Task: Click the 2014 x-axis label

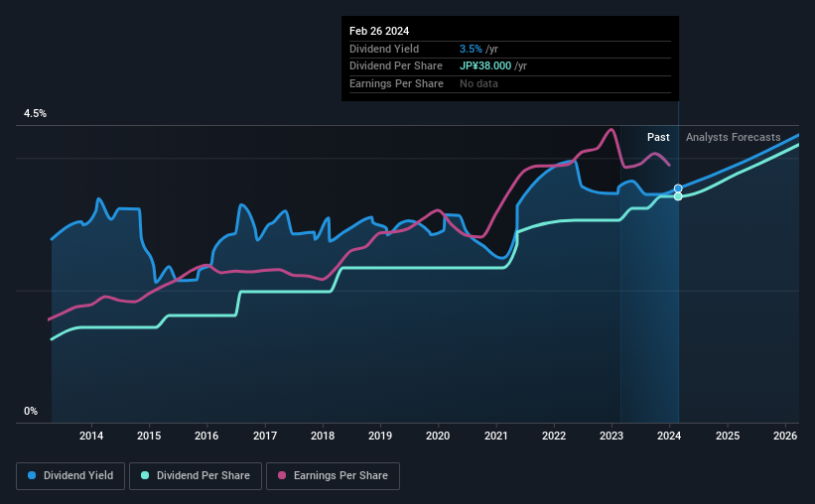Action: click(x=91, y=436)
